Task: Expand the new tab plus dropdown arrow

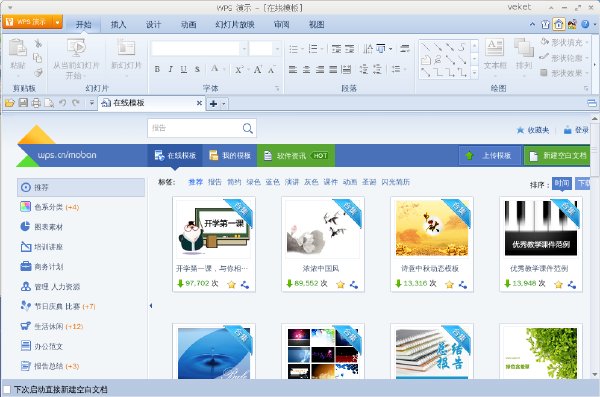Action: [224, 103]
